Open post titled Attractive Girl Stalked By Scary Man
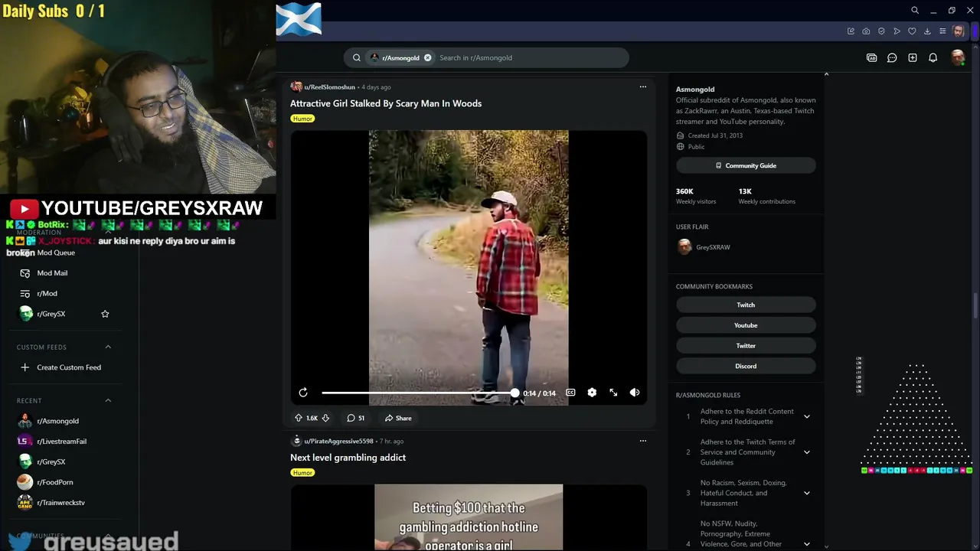Screen dimensions: 980x551 click(386, 103)
